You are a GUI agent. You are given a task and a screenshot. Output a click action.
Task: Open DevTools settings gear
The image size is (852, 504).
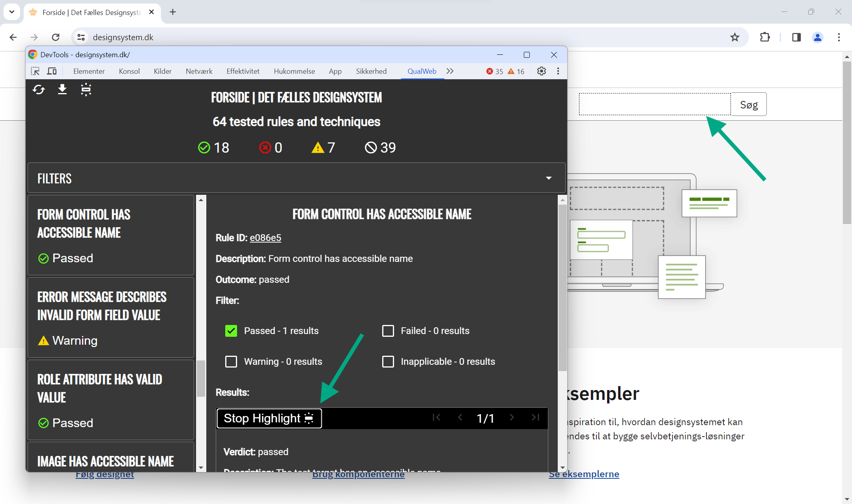[542, 71]
